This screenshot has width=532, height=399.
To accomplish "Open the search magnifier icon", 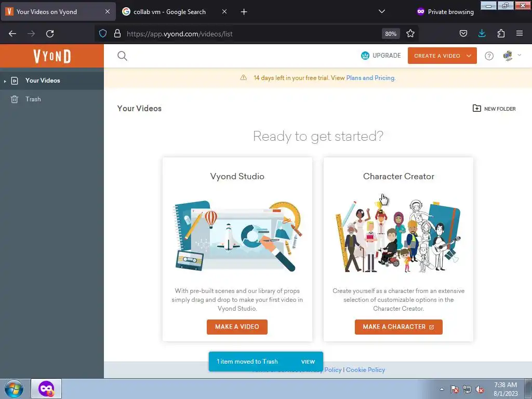I will (122, 56).
